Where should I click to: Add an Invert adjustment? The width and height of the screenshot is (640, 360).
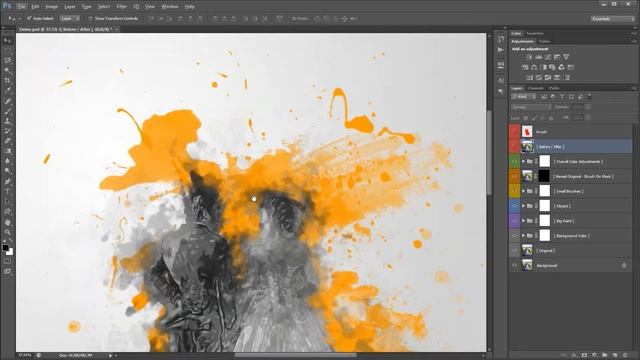pos(530,78)
